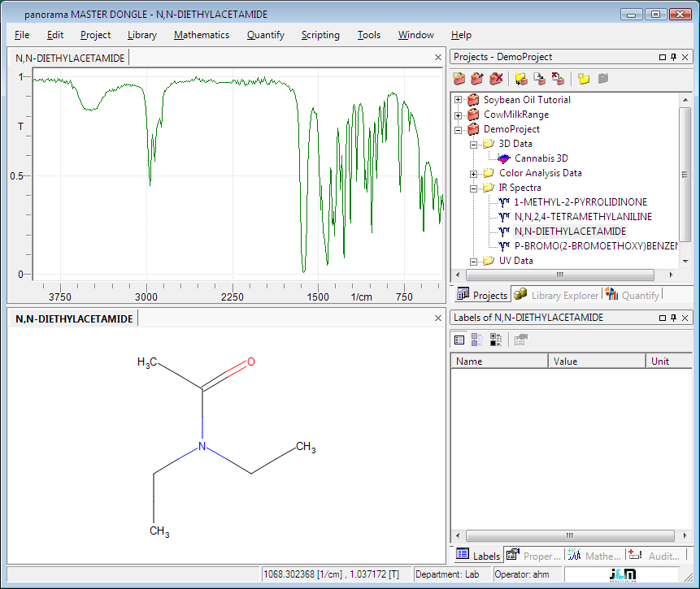Screen dimensions: 700x589
Task: Click the new project icon in Projects toolbar
Action: [459, 79]
